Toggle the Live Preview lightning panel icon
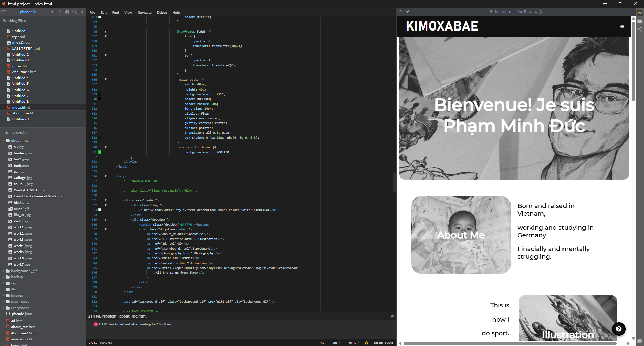The width and height of the screenshot is (644, 346). 640,13
